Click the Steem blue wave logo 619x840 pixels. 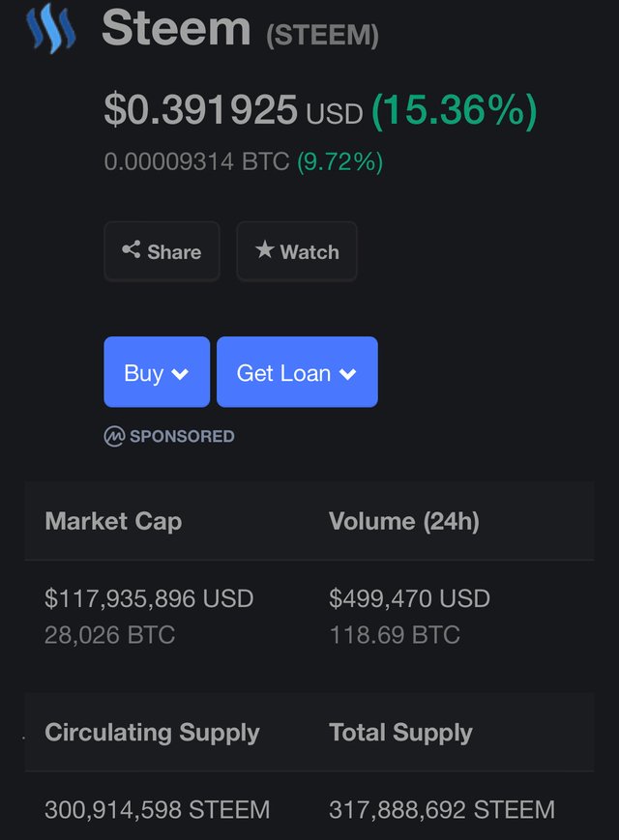pyautogui.click(x=51, y=28)
